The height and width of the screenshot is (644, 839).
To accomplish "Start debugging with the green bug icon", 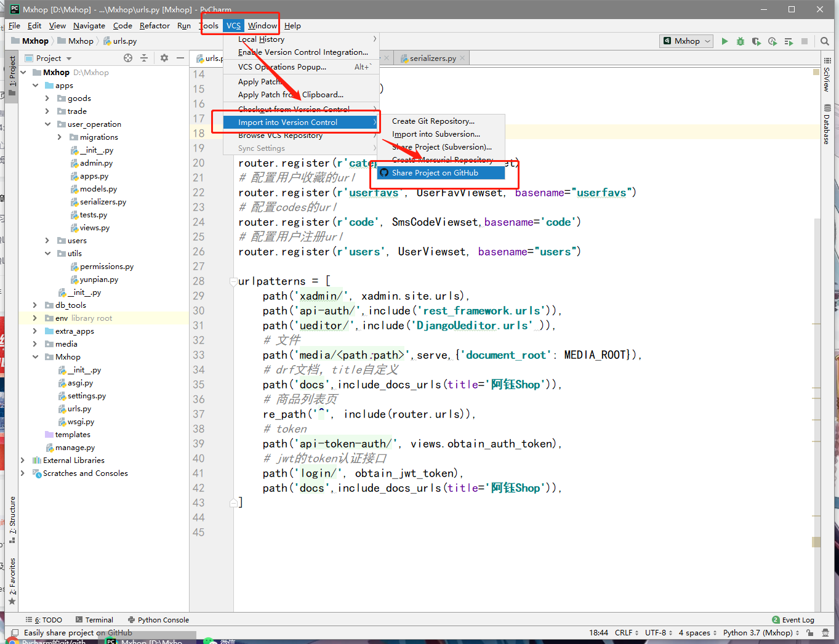I will coord(741,41).
